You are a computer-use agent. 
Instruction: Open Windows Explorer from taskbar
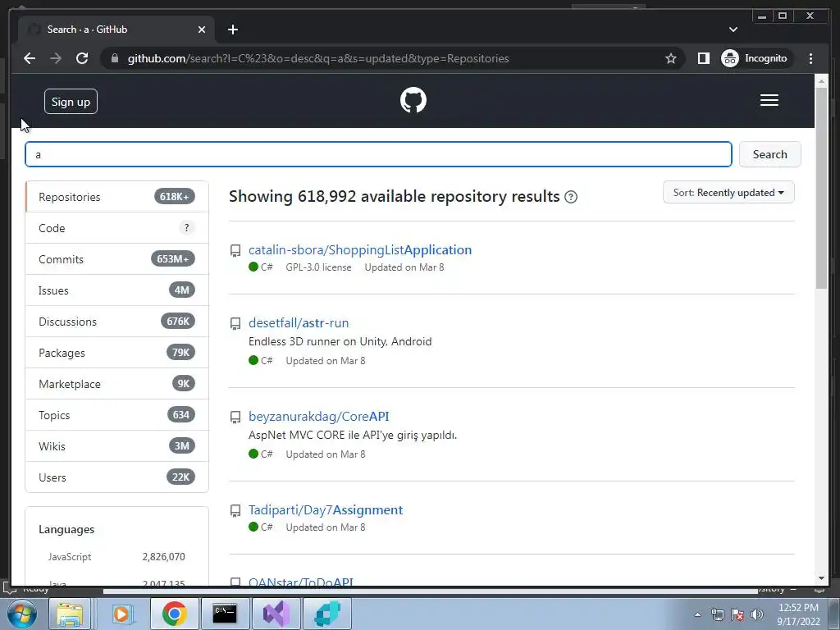[71, 614]
